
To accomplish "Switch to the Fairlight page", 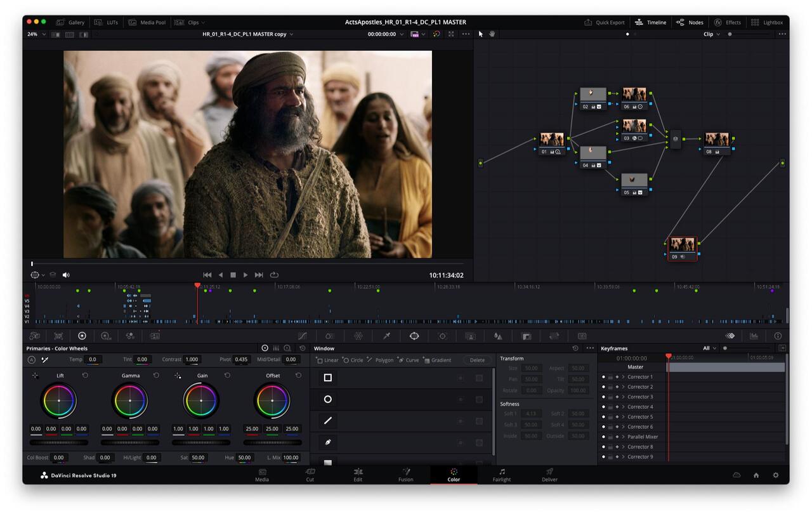I will [502, 475].
